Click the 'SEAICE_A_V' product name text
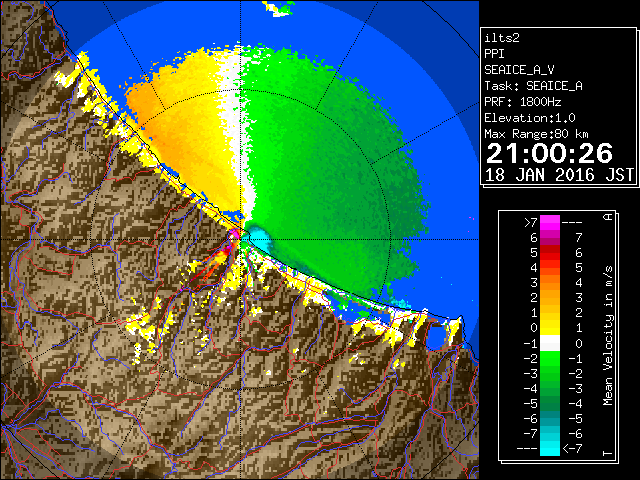The height and width of the screenshot is (480, 640). pyautogui.click(x=519, y=70)
